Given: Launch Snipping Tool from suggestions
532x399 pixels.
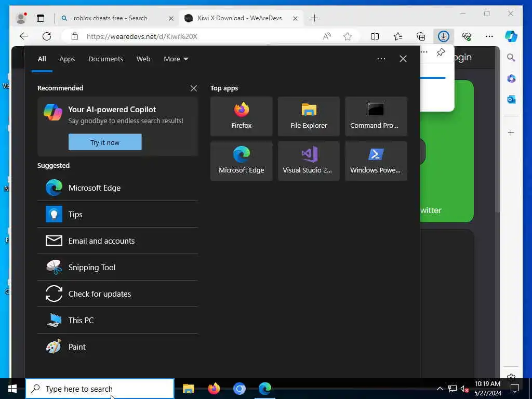Looking at the screenshot, I should click(x=117, y=268).
